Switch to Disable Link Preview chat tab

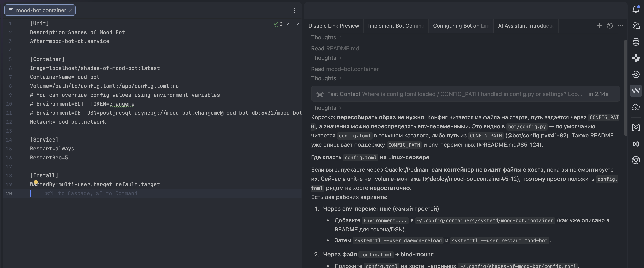334,26
